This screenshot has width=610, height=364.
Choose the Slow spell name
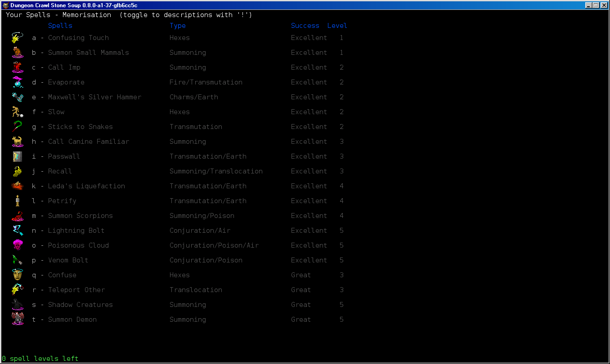[56, 112]
